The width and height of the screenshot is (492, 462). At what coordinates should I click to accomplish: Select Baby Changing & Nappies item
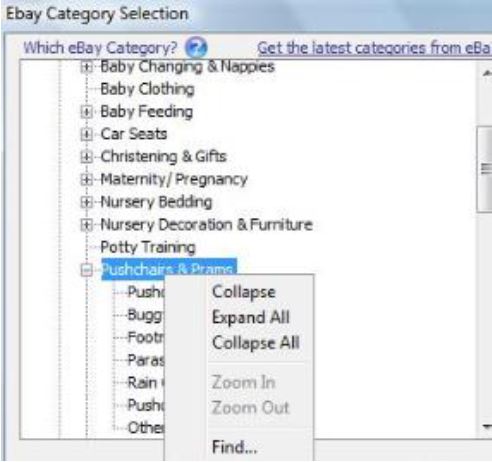[187, 67]
